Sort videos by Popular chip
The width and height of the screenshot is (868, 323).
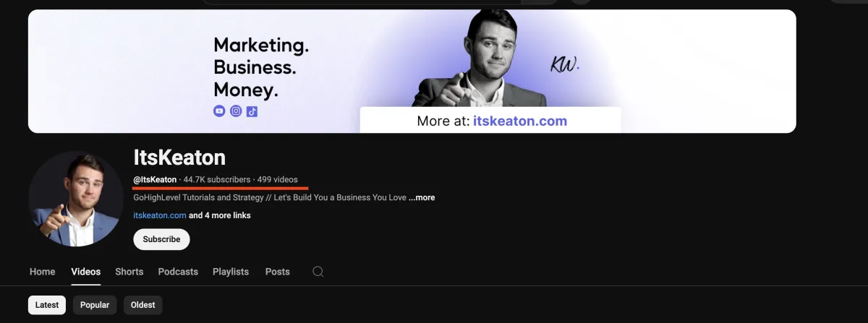(95, 305)
